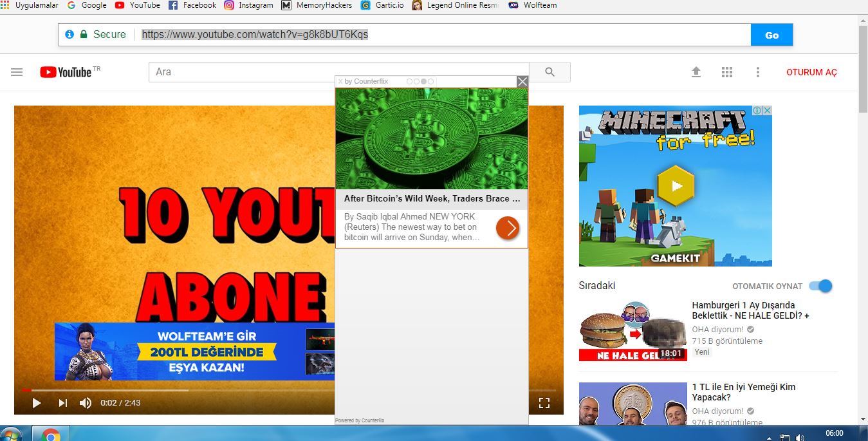Open the Wolfteam bookmark
The width and height of the screenshot is (868, 441).
[533, 5]
